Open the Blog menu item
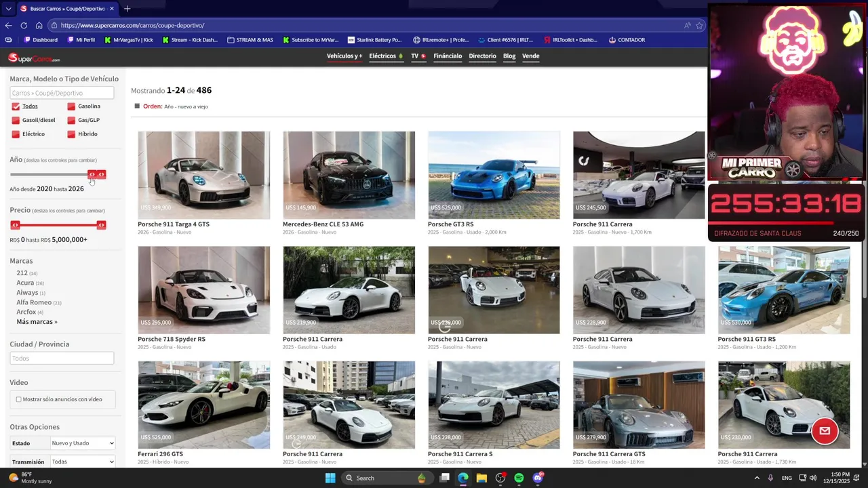This screenshot has width=868, height=488. pyautogui.click(x=509, y=56)
